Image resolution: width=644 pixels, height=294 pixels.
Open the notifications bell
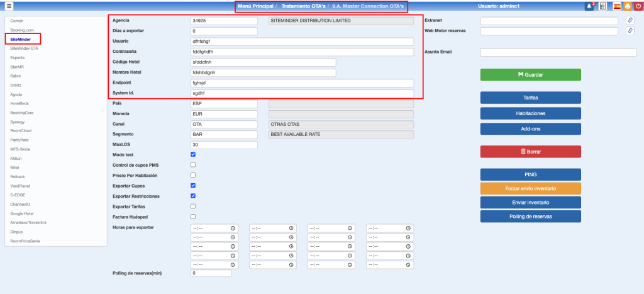pyautogui.click(x=589, y=6)
